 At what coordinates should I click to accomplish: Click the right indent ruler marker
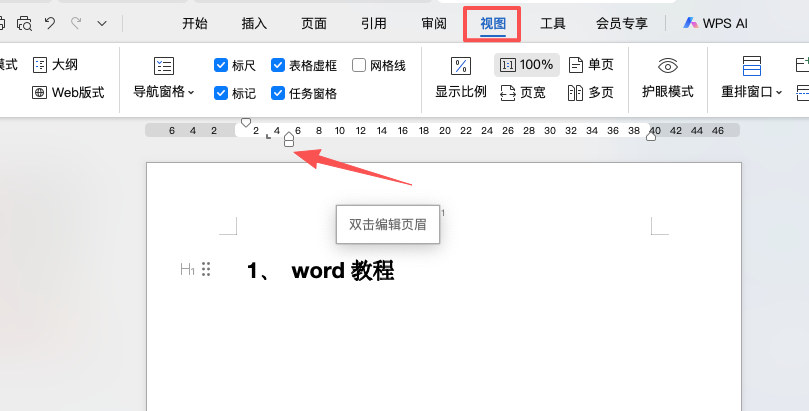pyautogui.click(x=651, y=136)
